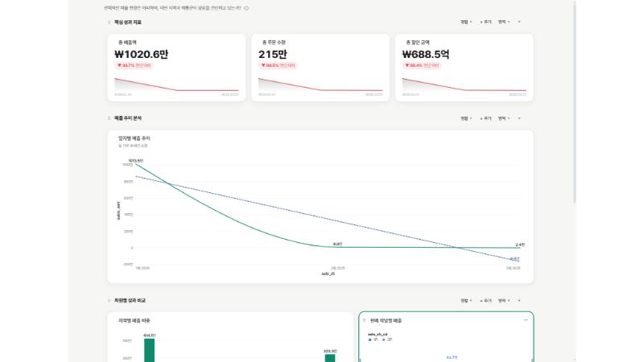Click the sale_dt x-axis label

(x=328, y=274)
